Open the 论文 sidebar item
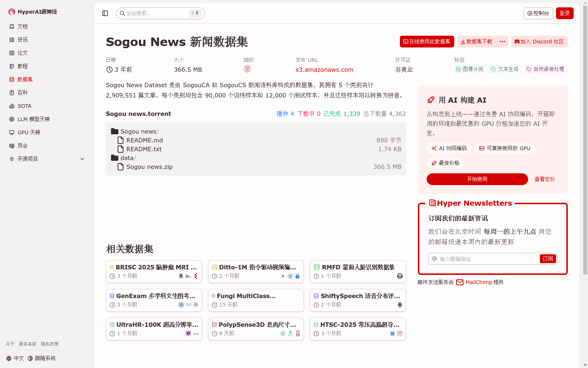 point(47,53)
